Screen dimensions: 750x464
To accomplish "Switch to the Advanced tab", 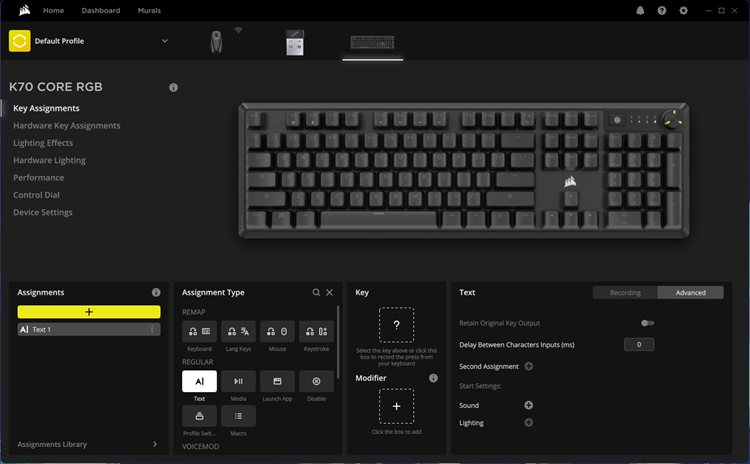I will pyautogui.click(x=691, y=293).
